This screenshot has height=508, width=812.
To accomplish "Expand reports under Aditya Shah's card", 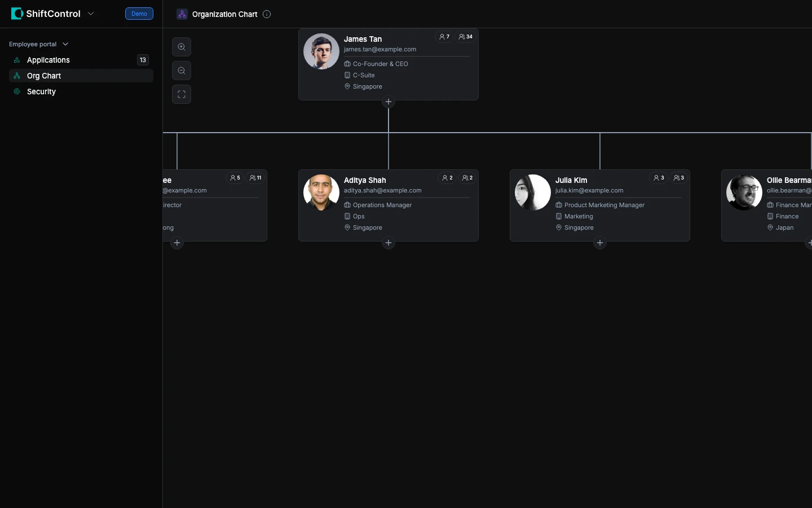I will [389, 243].
